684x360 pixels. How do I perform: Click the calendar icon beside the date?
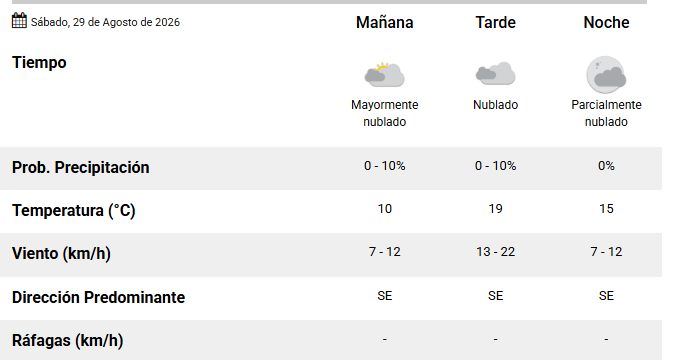pyautogui.click(x=19, y=21)
